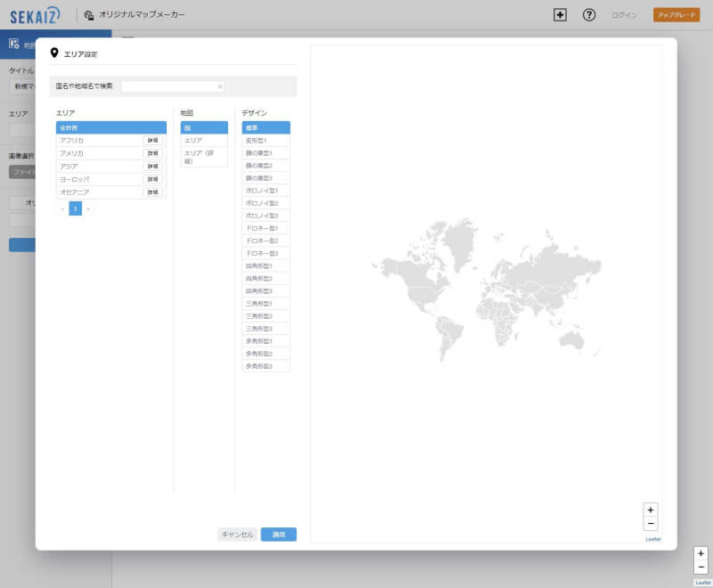Viewport: 713px width, 588px height.
Task: Click the orange アップグレード button
Action: point(676,15)
